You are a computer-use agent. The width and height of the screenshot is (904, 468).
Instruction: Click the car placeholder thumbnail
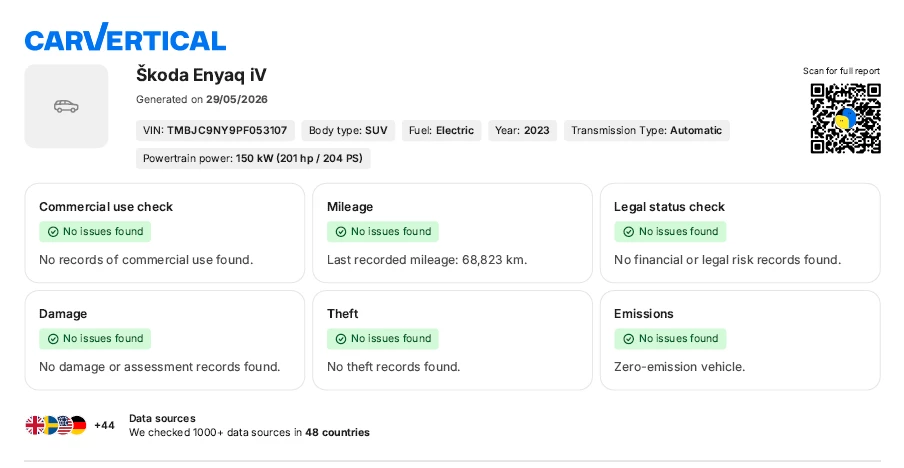click(x=66, y=106)
